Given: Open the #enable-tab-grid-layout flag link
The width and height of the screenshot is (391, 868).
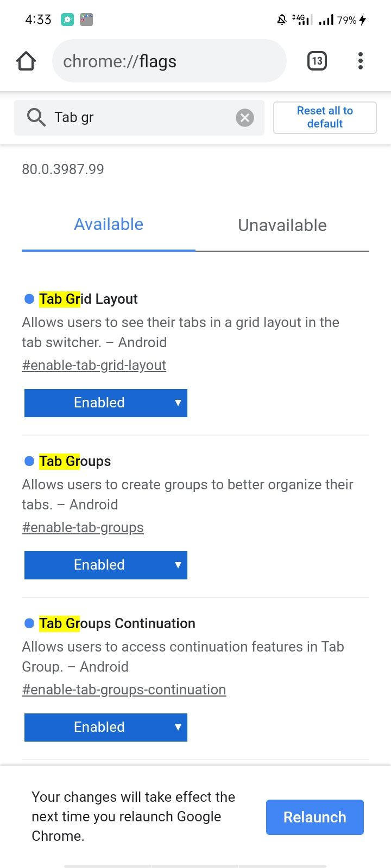Looking at the screenshot, I should pyautogui.click(x=93, y=365).
